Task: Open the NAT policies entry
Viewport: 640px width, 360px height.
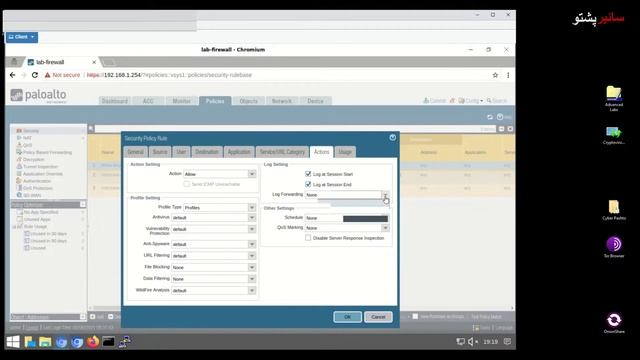Action: [x=27, y=138]
